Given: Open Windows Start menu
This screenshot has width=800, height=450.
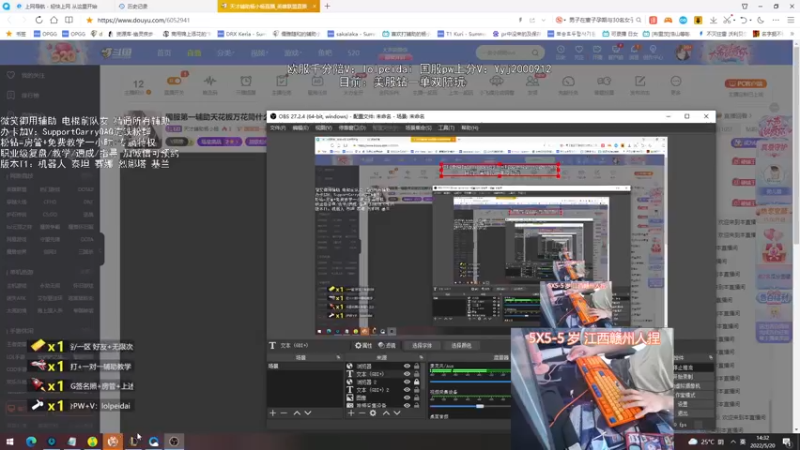Looking at the screenshot, I should click(x=10, y=441).
